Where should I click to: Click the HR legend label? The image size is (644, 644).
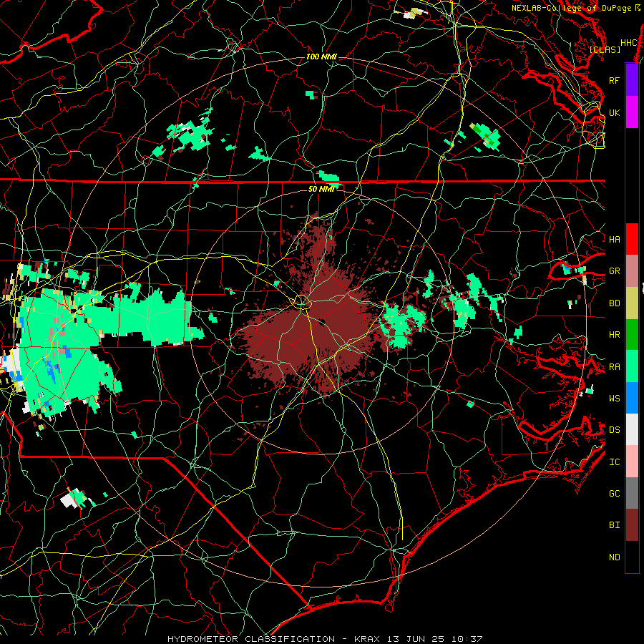614,335
